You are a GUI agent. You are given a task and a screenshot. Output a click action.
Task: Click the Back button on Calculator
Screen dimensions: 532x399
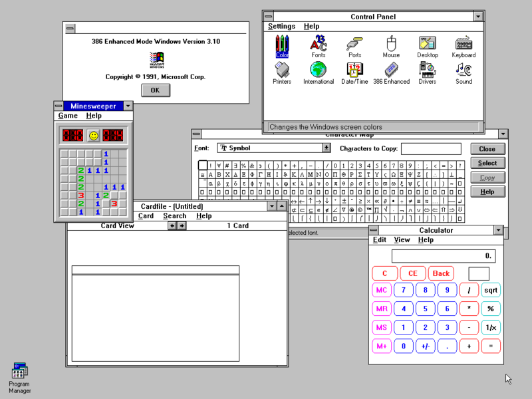tap(441, 273)
